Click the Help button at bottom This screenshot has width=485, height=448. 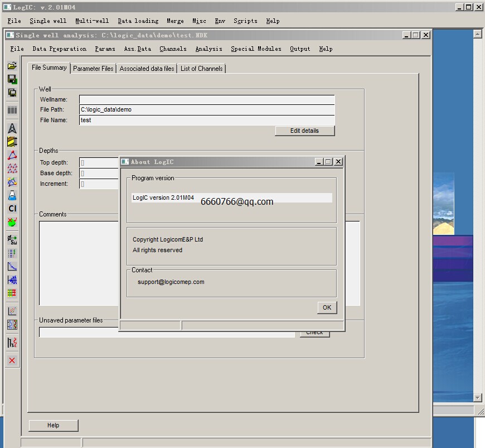(x=53, y=425)
